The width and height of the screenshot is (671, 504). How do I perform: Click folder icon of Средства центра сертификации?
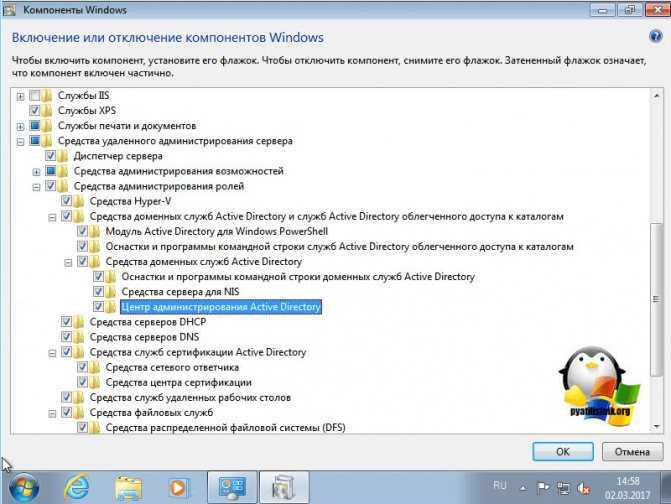[x=95, y=382]
